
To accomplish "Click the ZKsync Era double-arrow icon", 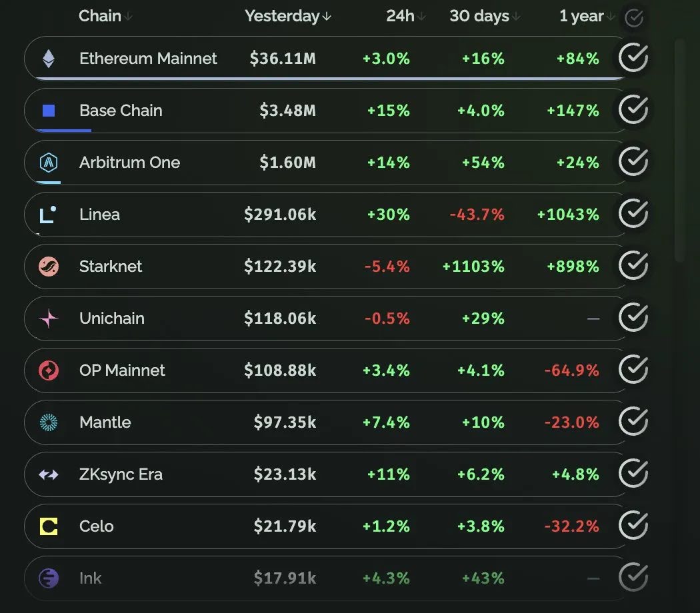I will pyautogui.click(x=49, y=474).
